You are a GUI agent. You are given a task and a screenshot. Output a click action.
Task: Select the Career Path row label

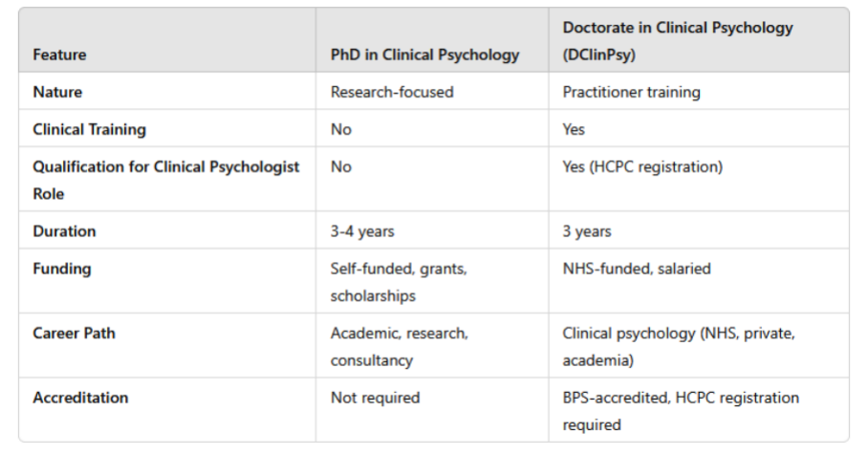(74, 333)
